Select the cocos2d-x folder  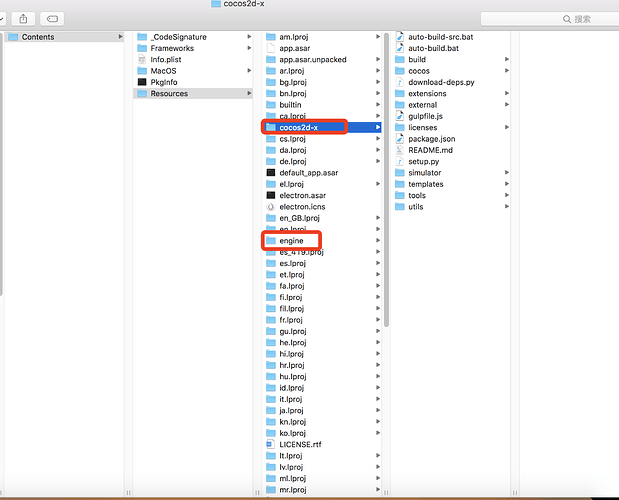pyautogui.click(x=322, y=127)
